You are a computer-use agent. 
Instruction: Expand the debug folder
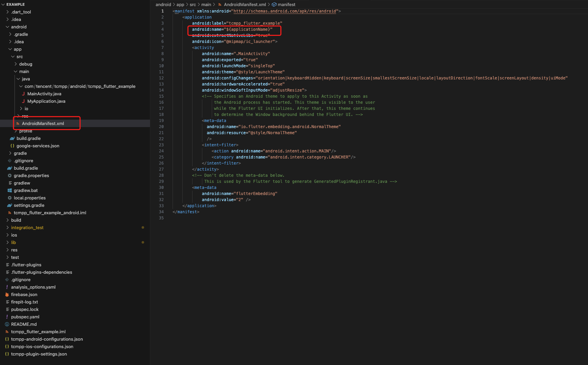click(x=16, y=64)
